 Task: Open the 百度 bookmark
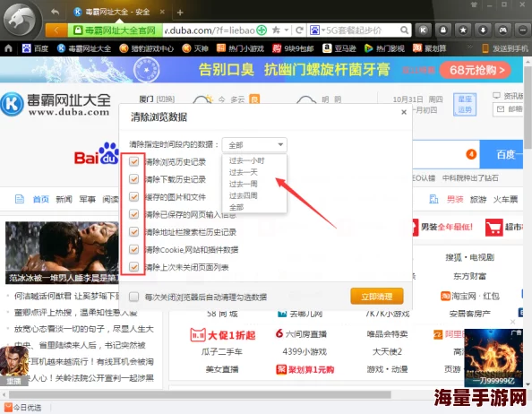35,48
